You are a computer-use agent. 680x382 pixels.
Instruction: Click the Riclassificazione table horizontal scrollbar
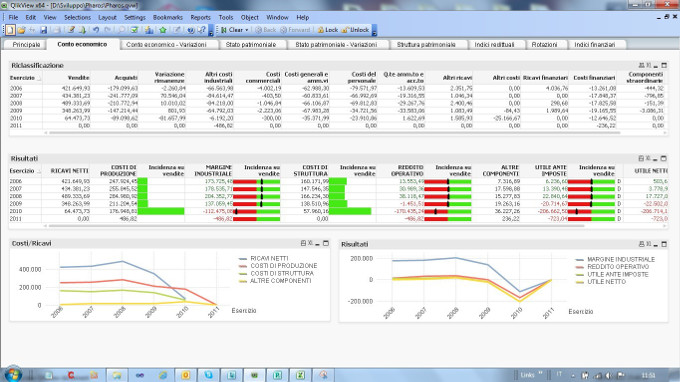335,133
